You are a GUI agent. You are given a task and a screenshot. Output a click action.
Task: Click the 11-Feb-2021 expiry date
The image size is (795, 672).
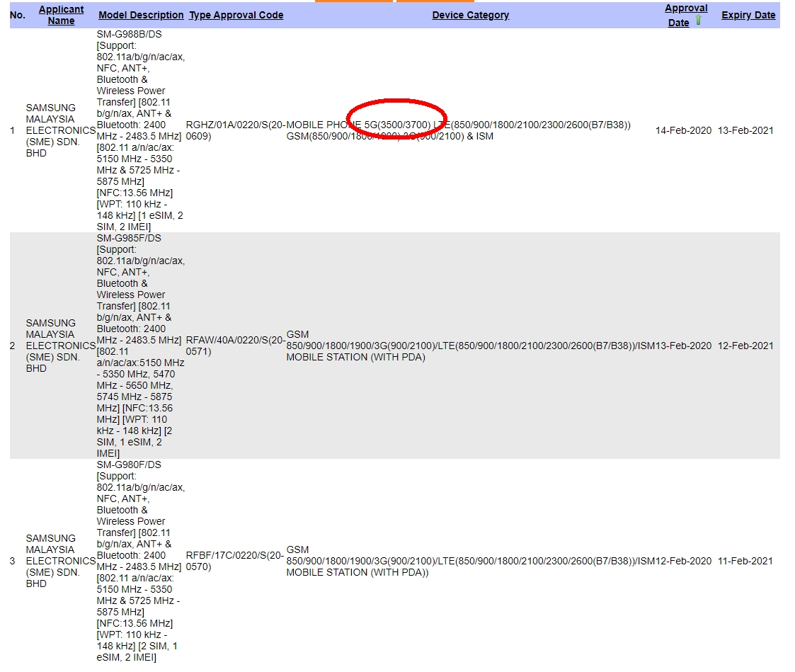coord(745,561)
